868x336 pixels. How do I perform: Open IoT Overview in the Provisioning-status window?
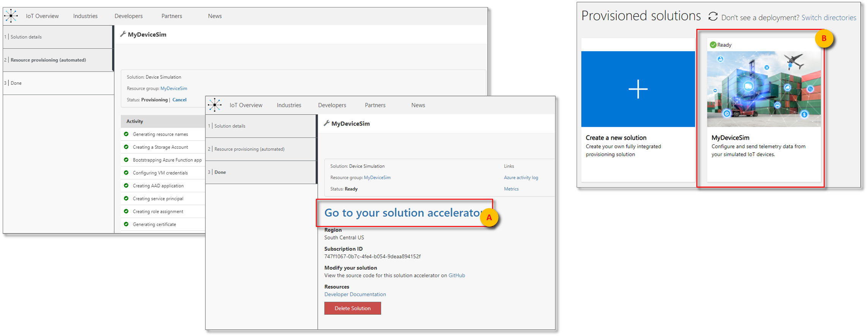tap(42, 16)
